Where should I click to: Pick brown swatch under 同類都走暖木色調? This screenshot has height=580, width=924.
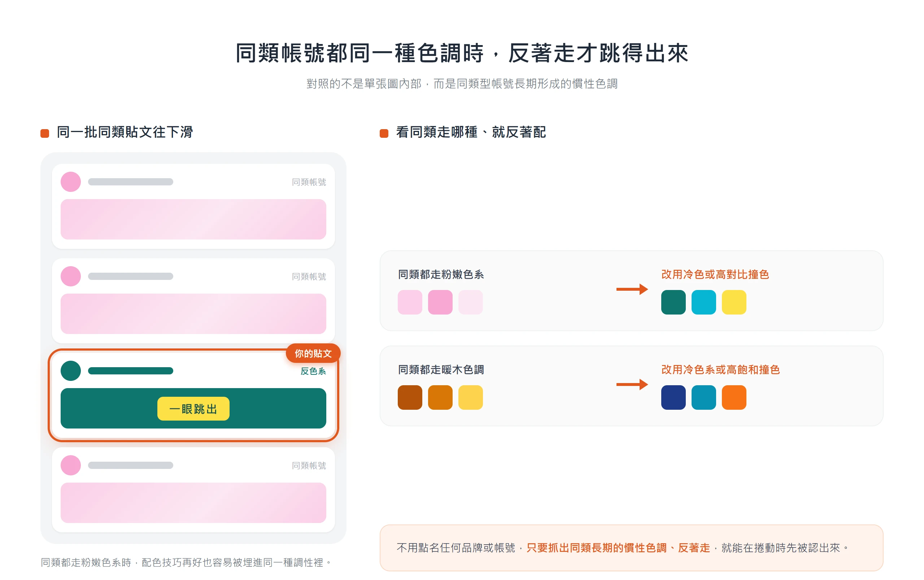click(x=410, y=397)
